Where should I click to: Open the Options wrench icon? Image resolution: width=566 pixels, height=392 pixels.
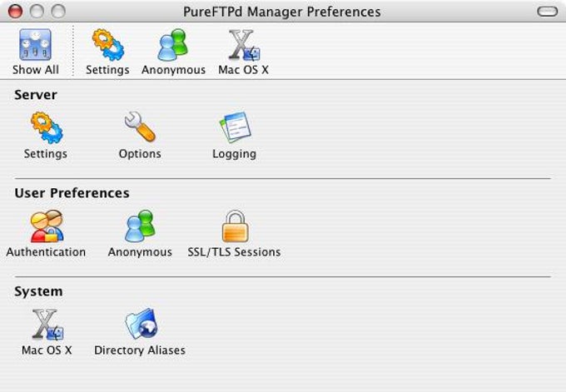coord(140,127)
